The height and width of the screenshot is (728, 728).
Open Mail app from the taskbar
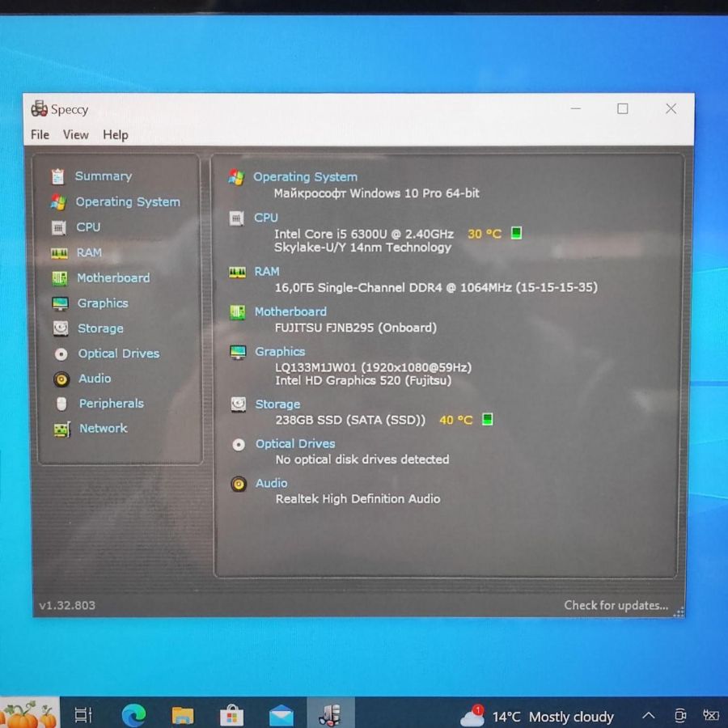click(281, 716)
